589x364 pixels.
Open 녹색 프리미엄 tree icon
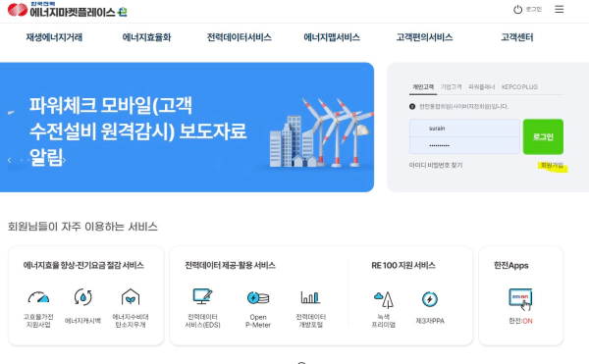pos(384,299)
